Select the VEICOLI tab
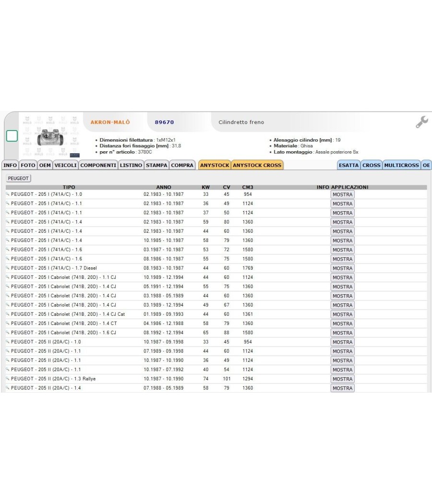Viewport: 432px width, 504px height. tap(66, 165)
